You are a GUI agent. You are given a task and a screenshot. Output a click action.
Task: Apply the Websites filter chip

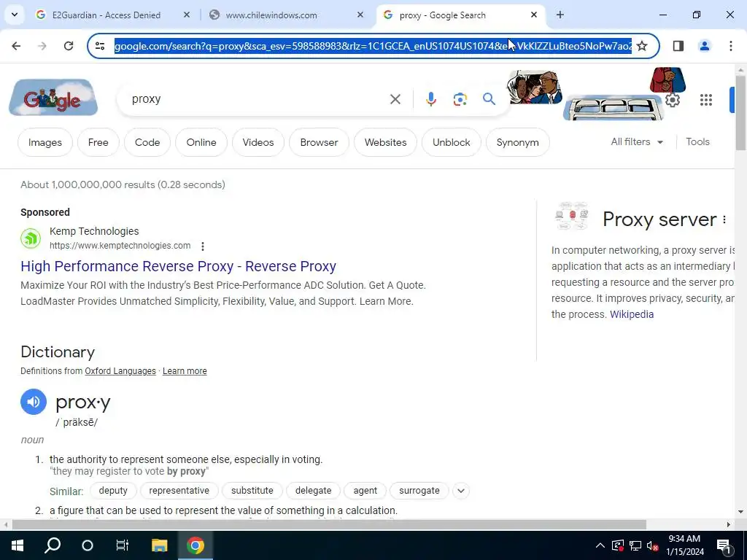[x=385, y=142]
